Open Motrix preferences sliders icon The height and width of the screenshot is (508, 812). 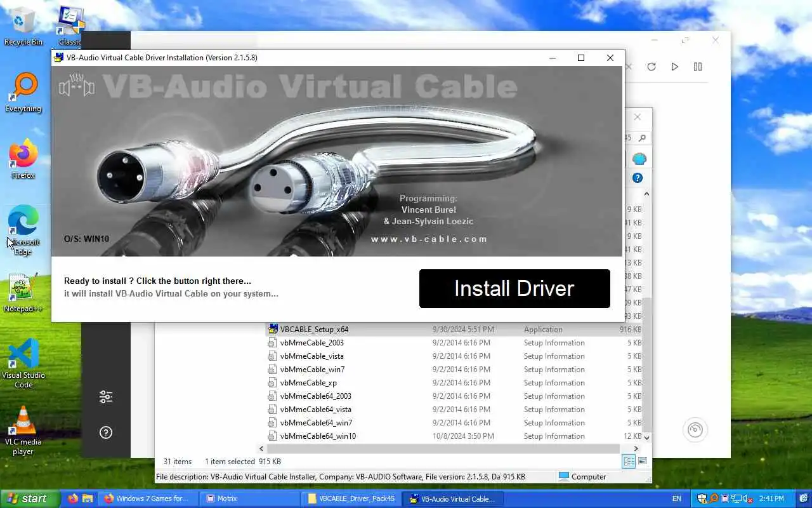coord(106,397)
